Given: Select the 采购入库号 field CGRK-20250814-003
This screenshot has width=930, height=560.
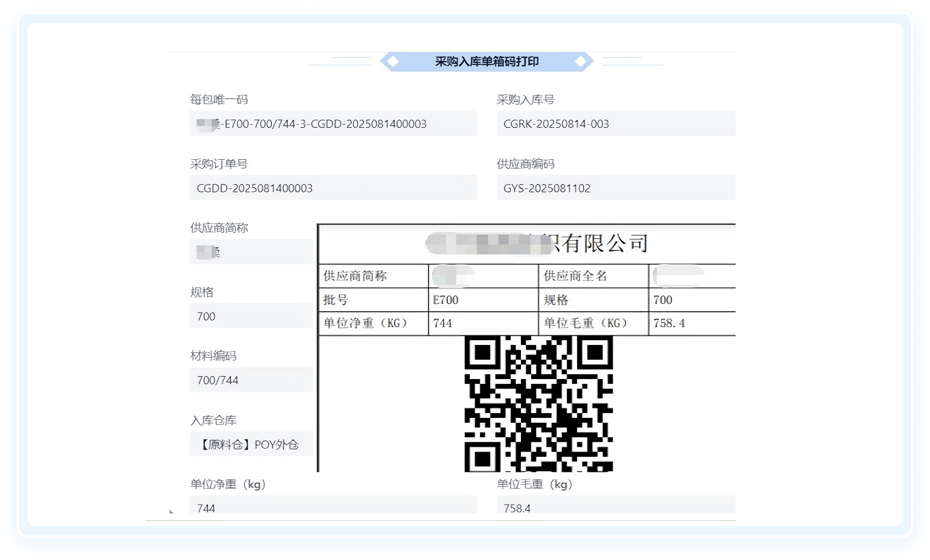Looking at the screenshot, I should point(616,124).
